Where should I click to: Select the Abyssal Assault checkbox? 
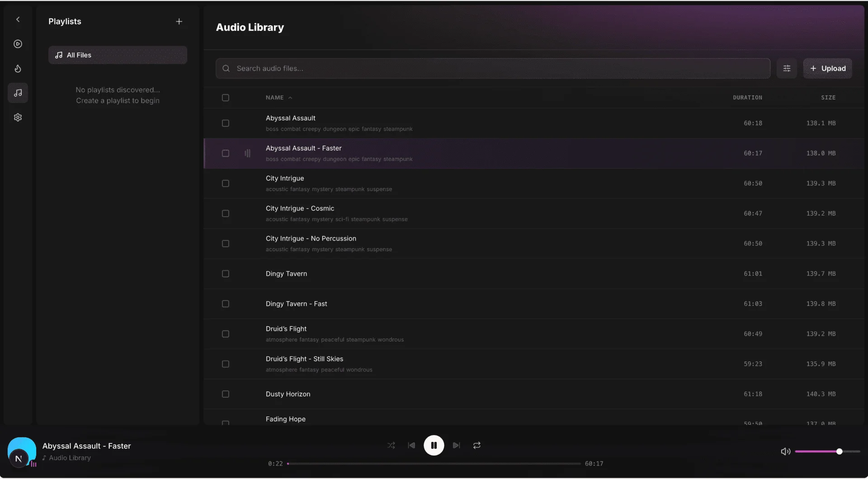click(226, 123)
